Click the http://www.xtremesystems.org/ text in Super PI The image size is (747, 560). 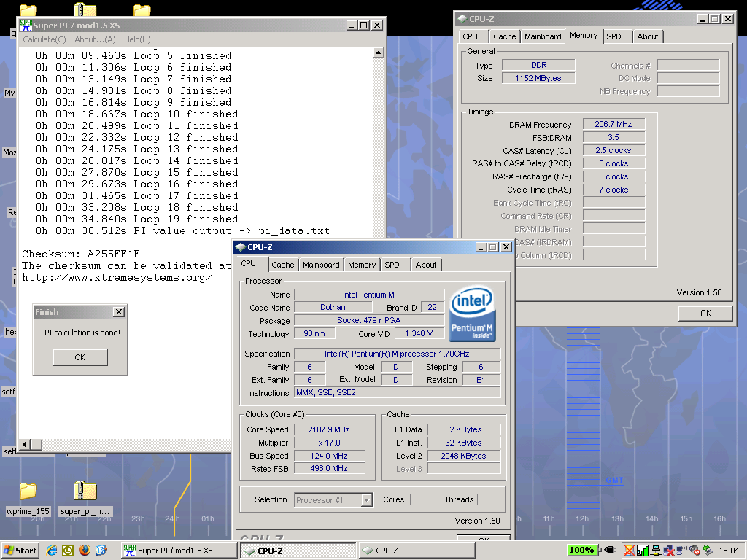pyautogui.click(x=117, y=278)
